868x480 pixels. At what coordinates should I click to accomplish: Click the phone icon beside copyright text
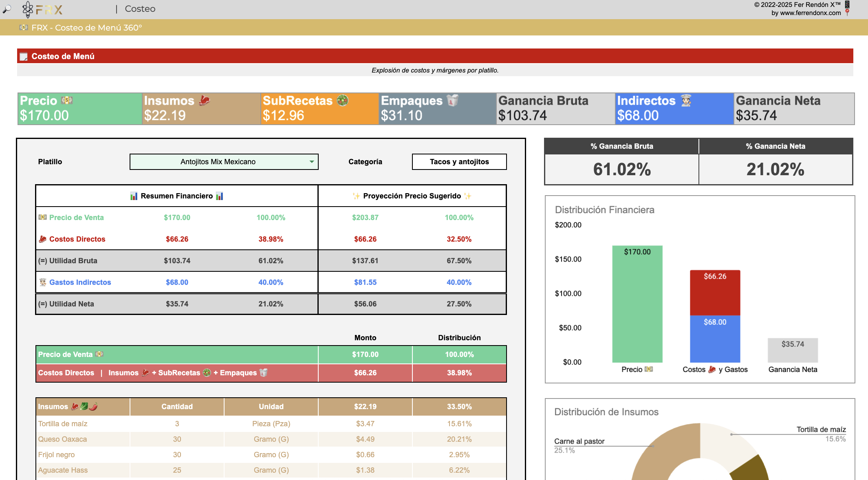tap(847, 4)
